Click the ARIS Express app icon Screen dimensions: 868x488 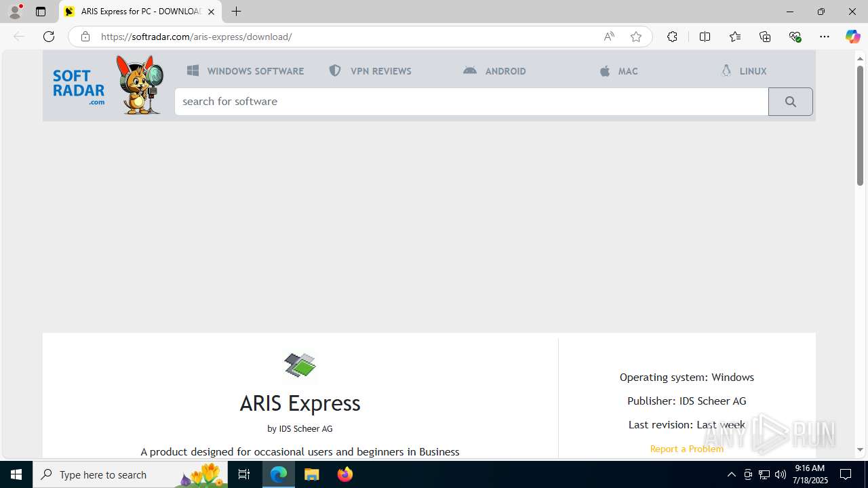pos(300,365)
